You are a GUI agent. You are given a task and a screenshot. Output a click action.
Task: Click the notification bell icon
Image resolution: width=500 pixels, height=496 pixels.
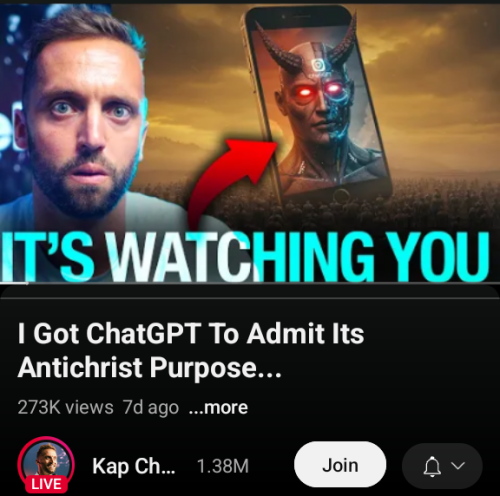432,466
